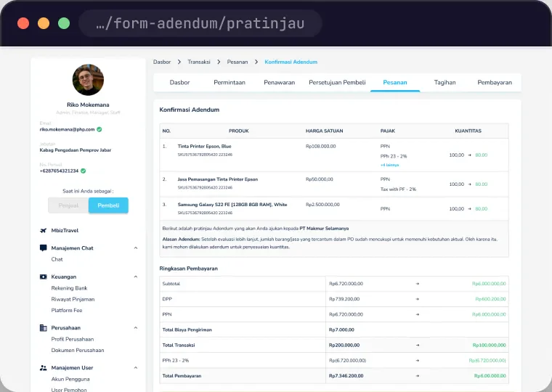This screenshot has width=552, height=392.
Task: Click price Rp50.000,00 cell
Action: pos(320,179)
